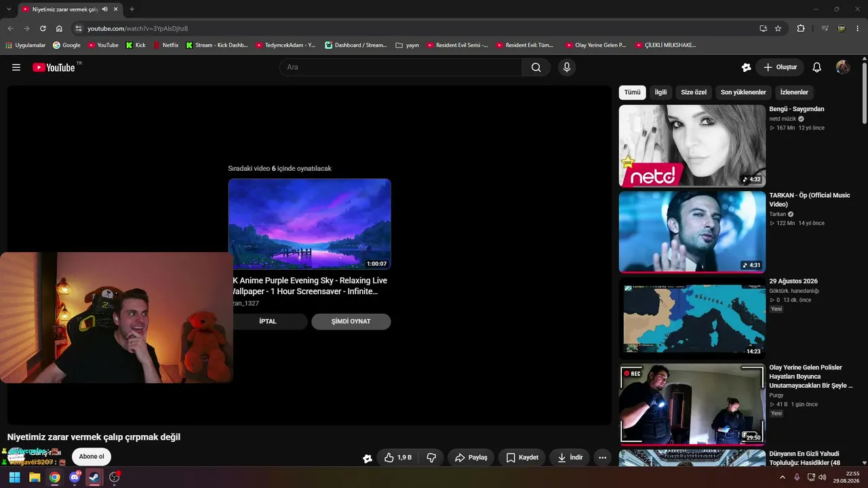
Task: Click the Chrome address bar URL
Action: click(138, 28)
